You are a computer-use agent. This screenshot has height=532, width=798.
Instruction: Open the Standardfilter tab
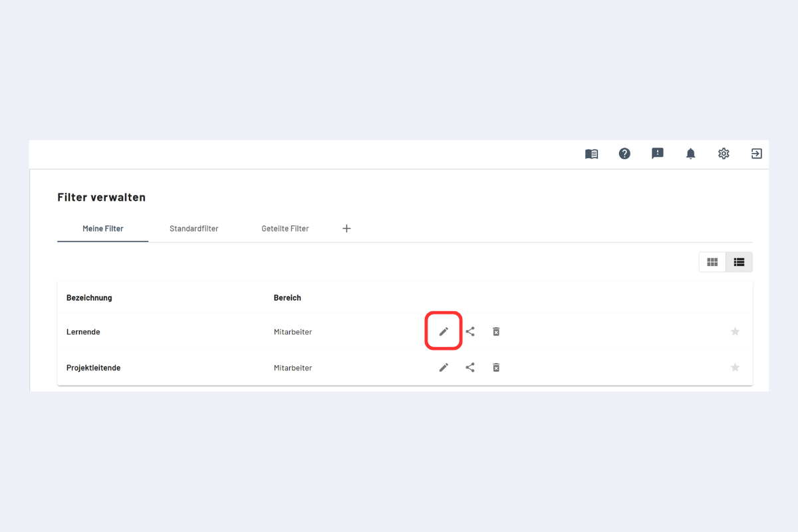(194, 228)
